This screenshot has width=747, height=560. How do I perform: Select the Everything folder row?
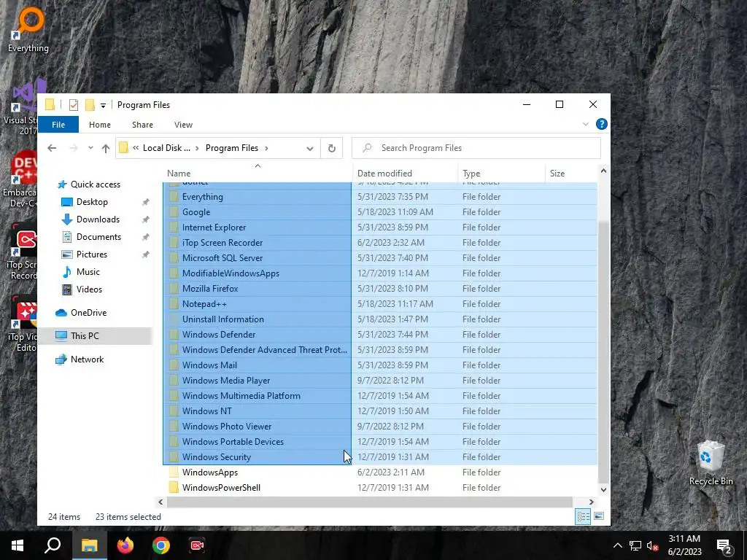379,197
